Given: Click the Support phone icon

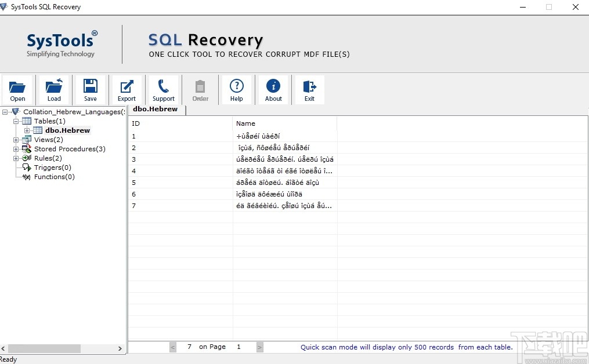Looking at the screenshot, I should click(163, 89).
